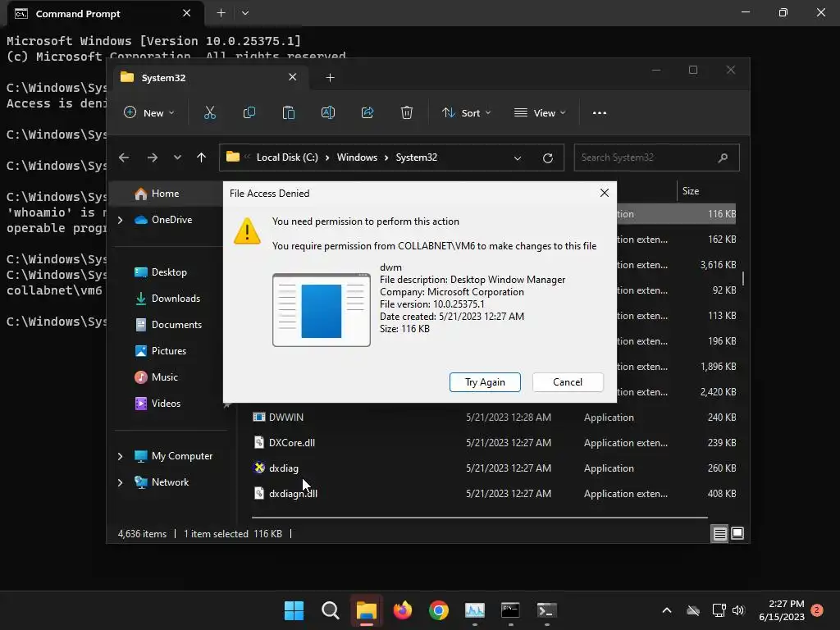The image size is (840, 630).
Task: Click Try Again in the dialog
Action: 485,382
